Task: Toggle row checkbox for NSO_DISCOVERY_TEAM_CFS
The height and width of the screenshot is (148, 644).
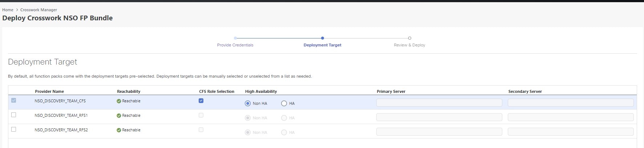Action: pyautogui.click(x=14, y=100)
